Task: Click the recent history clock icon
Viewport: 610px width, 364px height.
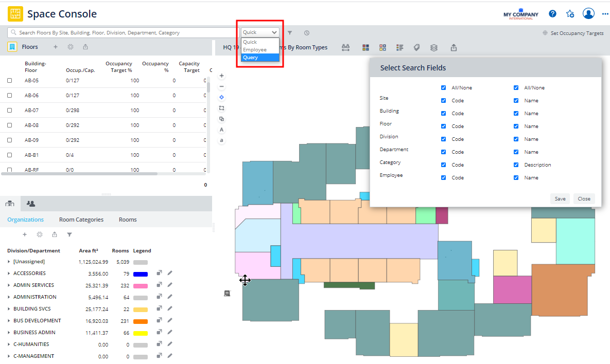Action: [307, 33]
